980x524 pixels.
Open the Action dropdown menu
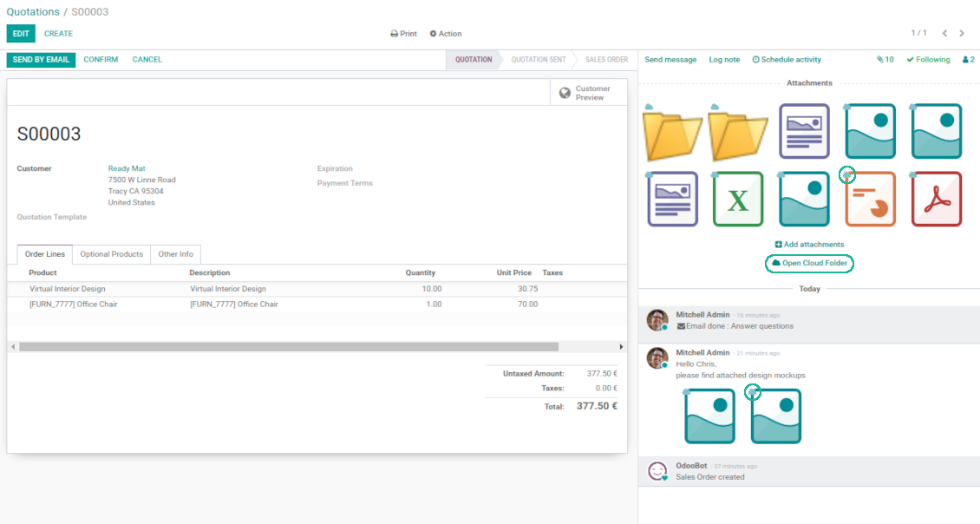pos(446,34)
